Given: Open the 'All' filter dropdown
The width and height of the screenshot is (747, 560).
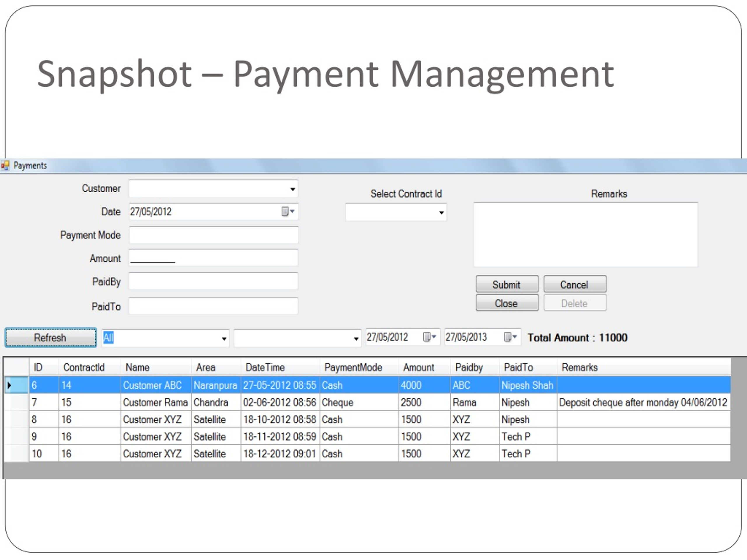Looking at the screenshot, I should click(x=224, y=338).
